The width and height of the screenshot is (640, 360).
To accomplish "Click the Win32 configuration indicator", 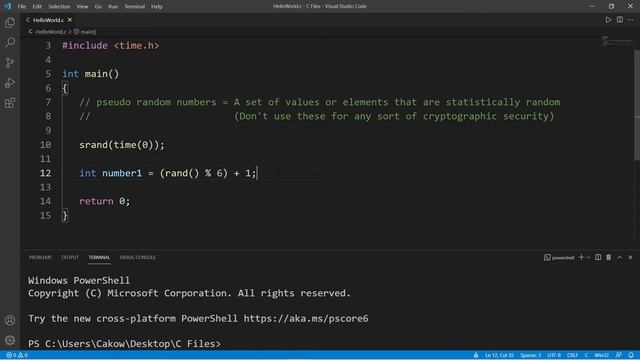I will pyautogui.click(x=602, y=355).
